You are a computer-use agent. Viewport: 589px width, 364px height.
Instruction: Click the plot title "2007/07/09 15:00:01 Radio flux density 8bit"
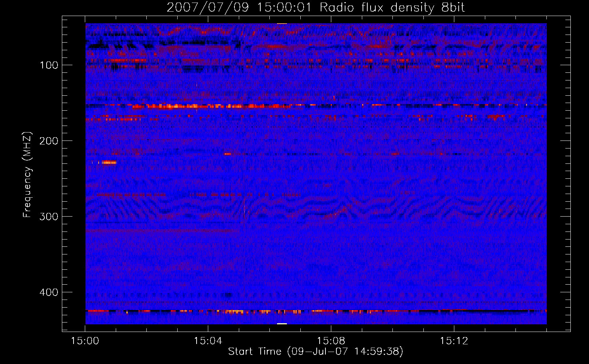tap(316, 7)
